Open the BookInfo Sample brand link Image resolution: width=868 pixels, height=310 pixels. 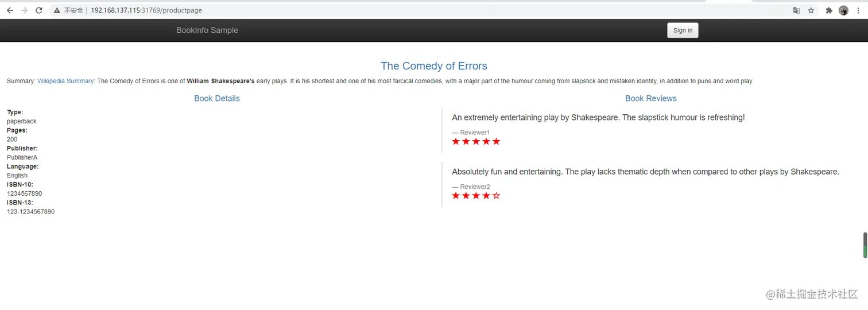[x=207, y=30]
